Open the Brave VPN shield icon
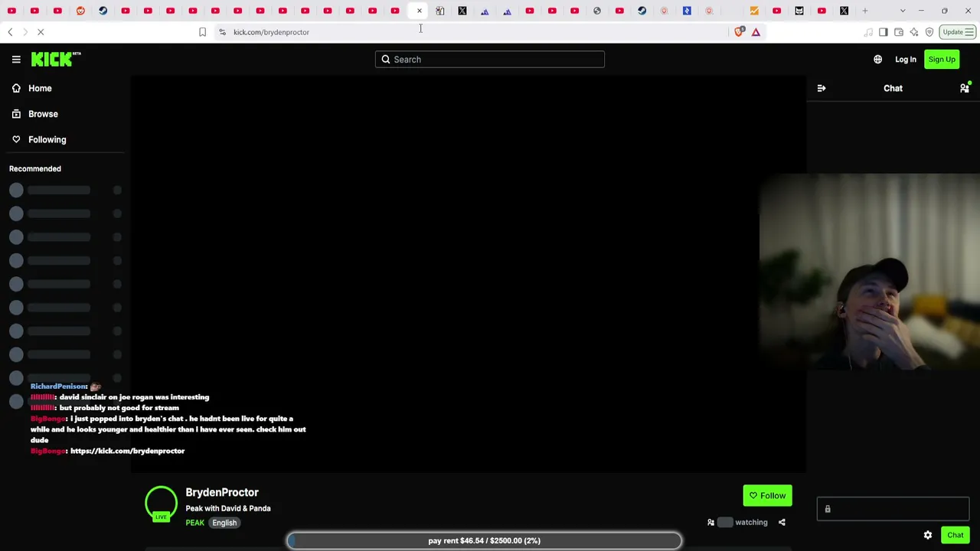980x551 pixels. (929, 32)
